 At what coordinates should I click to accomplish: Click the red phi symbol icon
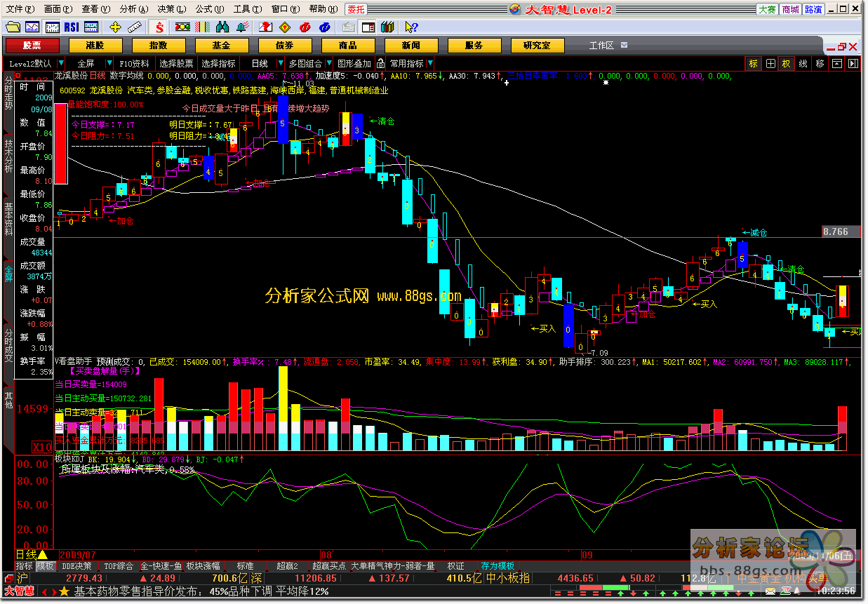click(305, 27)
